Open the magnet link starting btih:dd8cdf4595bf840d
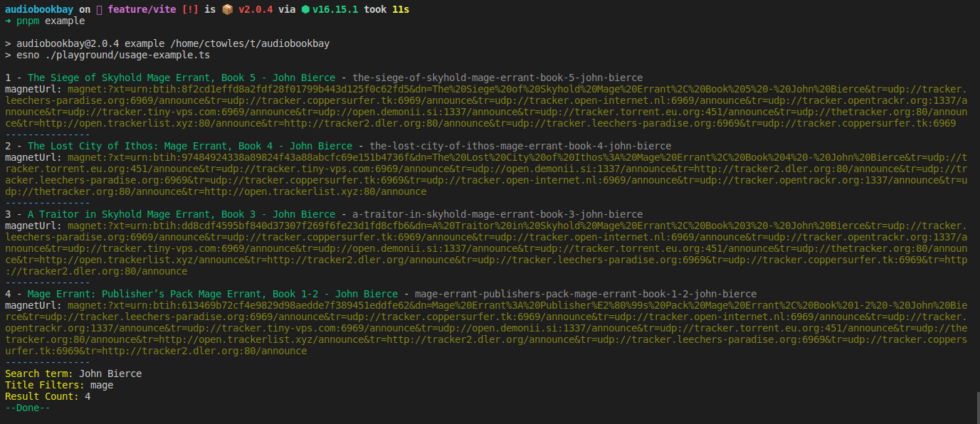The image size is (980, 424). [486, 248]
